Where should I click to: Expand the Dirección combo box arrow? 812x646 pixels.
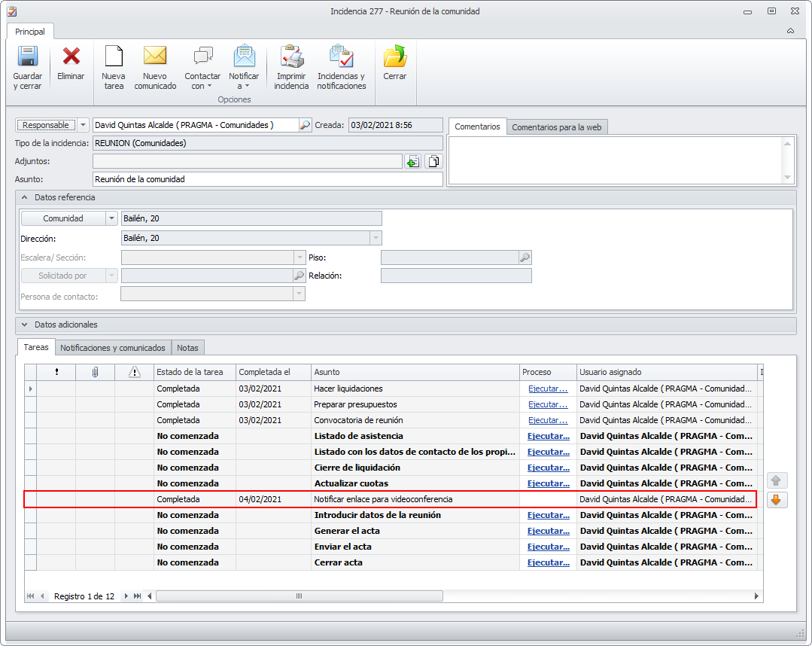coord(375,238)
